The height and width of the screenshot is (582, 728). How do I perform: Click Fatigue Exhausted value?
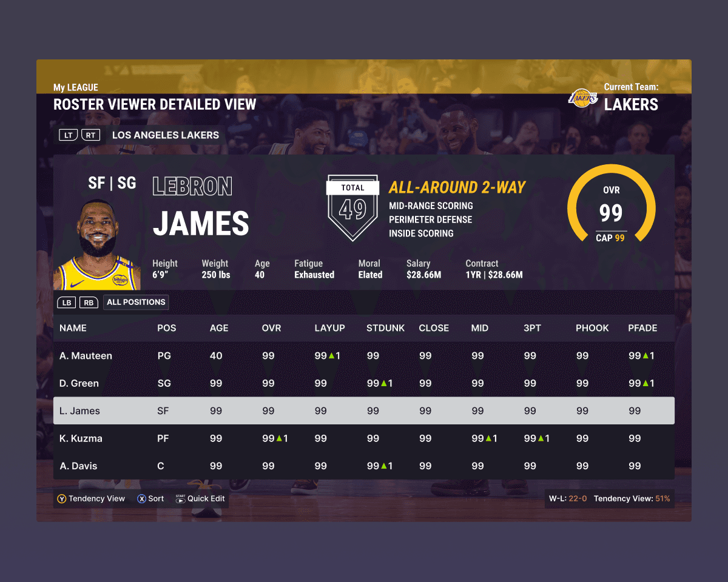[x=314, y=275]
